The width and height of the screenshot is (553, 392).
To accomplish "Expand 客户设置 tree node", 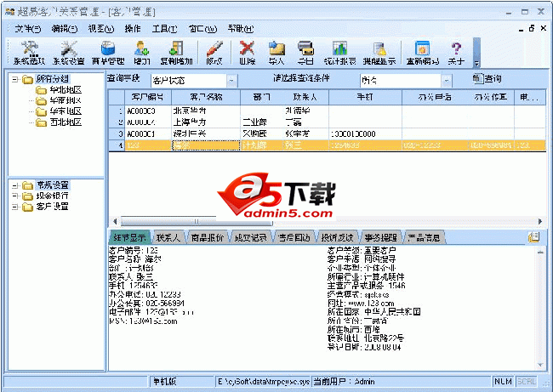I will pos(15,207).
